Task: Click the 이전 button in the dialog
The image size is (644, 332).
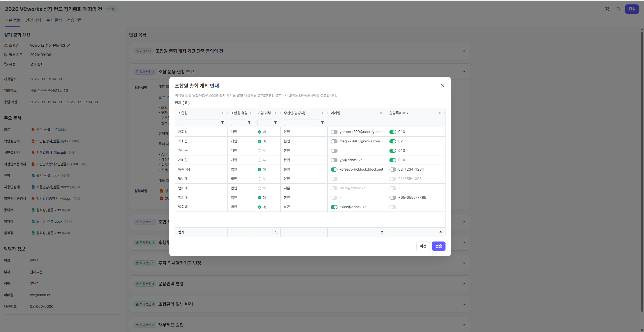Action: [423, 246]
